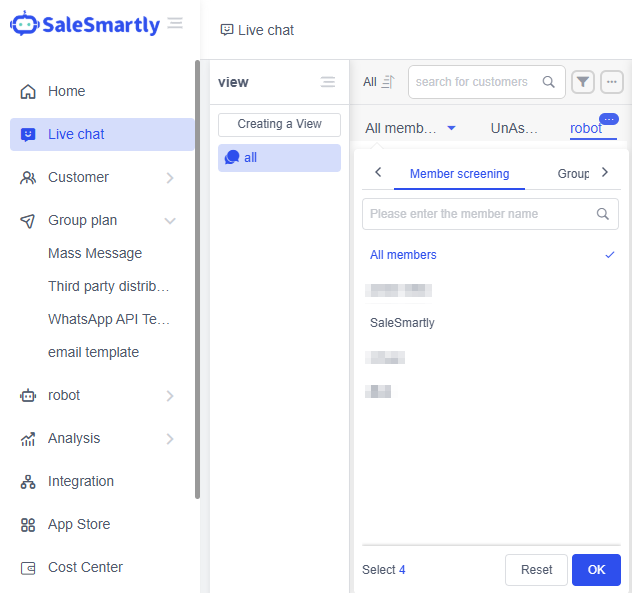Open Integration from the sidebar icon

point(28,481)
